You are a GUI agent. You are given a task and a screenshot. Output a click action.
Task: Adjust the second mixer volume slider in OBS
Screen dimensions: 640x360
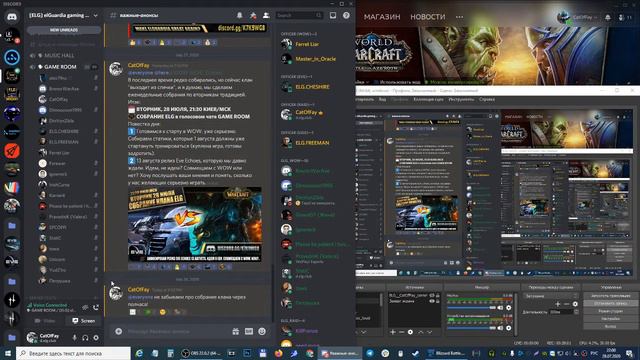point(471,328)
